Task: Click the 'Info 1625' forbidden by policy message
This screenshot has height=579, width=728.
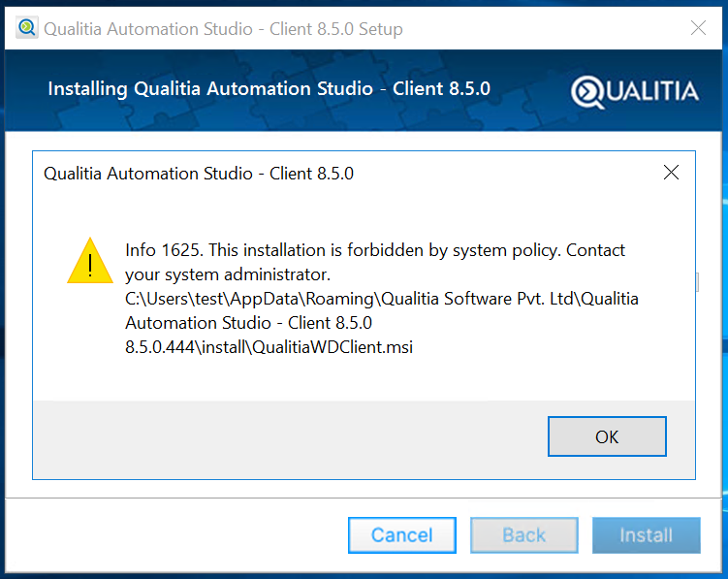Action: [x=375, y=250]
